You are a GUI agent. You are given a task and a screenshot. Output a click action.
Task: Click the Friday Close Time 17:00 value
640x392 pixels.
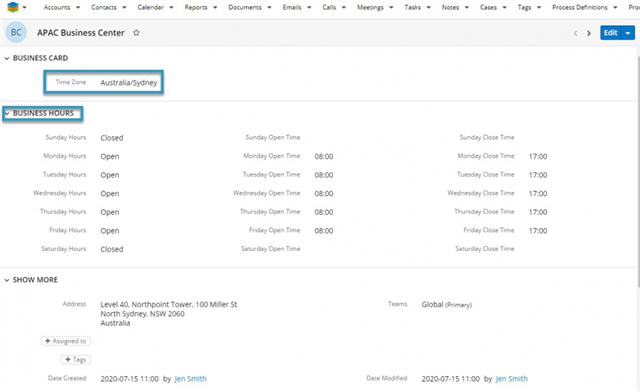point(538,231)
